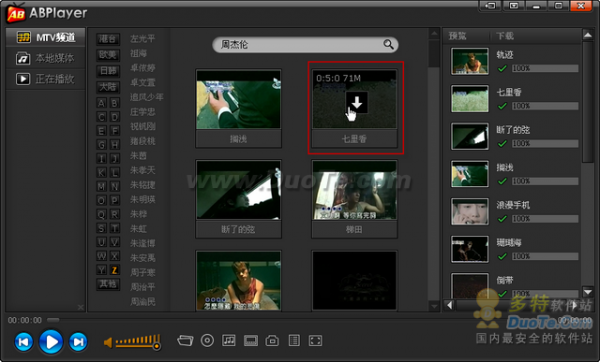Click video grid scrollbar up arrow
The width and height of the screenshot is (600, 362).
[x=434, y=34]
